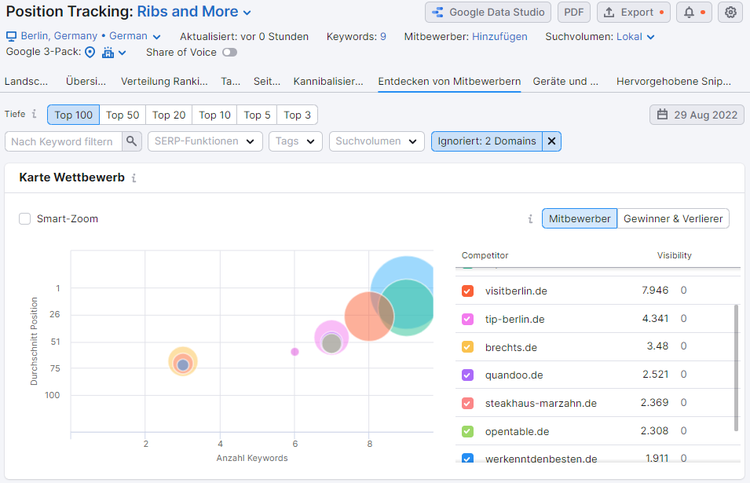Open SERP-Funktionen filter dropdown
The width and height of the screenshot is (750, 483).
click(x=205, y=141)
